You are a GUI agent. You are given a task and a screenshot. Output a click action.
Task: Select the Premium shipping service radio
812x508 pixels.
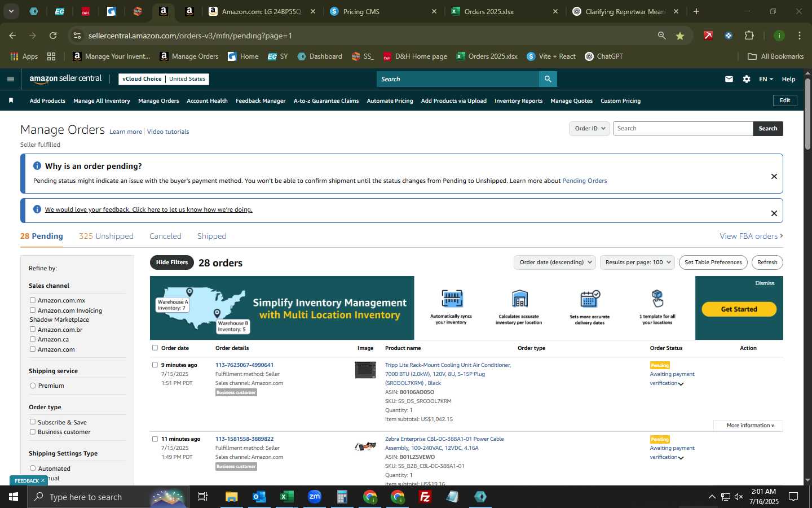(x=33, y=386)
